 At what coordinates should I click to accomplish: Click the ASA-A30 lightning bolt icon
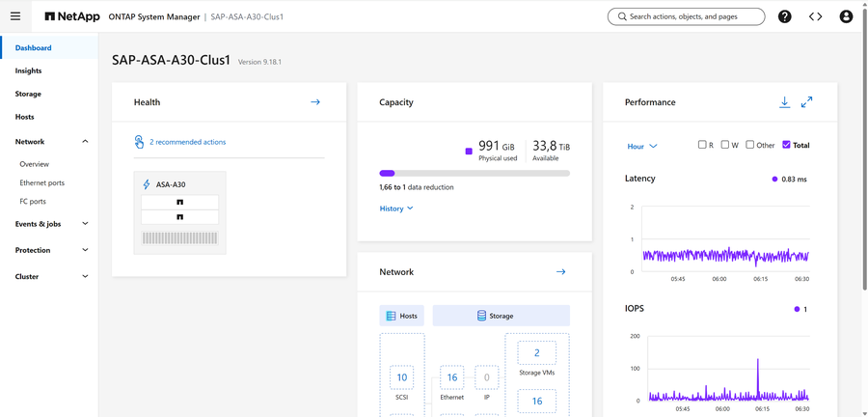pos(147,184)
